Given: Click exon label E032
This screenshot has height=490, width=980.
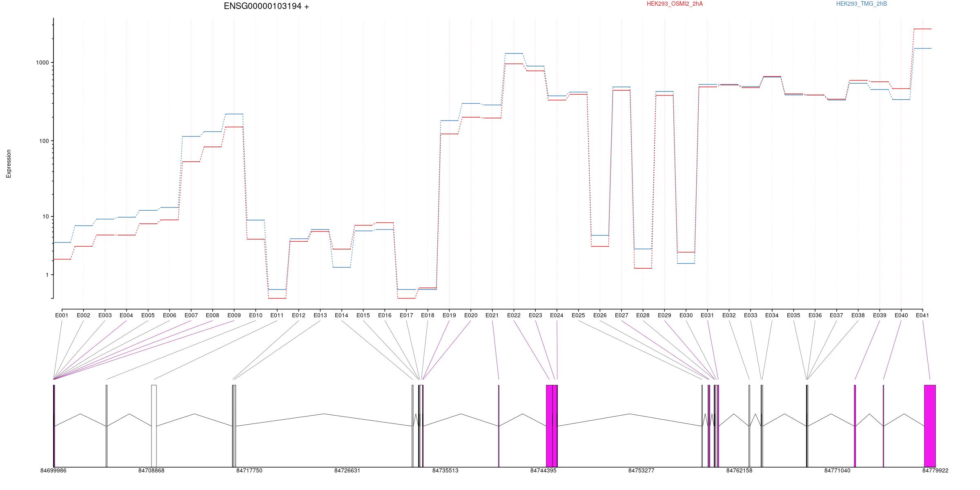Looking at the screenshot, I should point(729,315).
